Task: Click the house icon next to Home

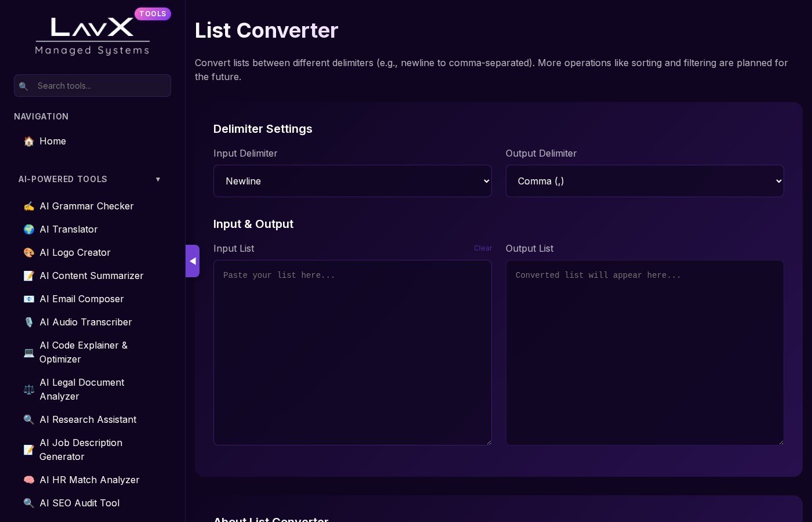Action: [x=28, y=141]
